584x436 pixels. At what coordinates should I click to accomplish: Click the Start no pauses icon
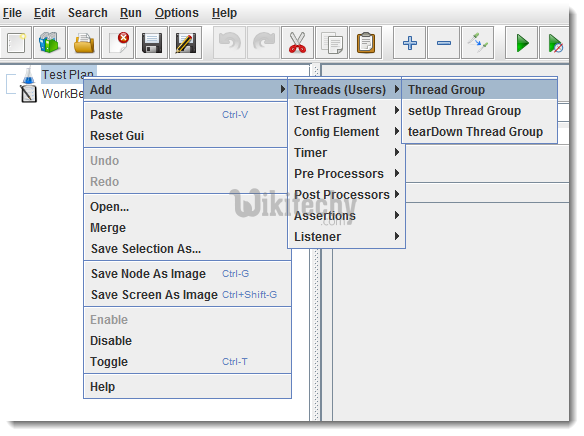555,43
